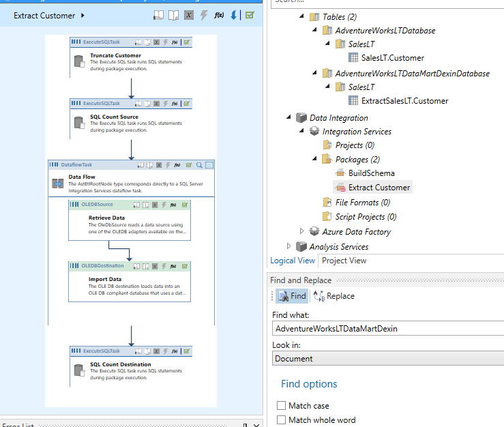
Task: Click the open book log providers icon in Extract Customer header
Action: [x=174, y=15]
